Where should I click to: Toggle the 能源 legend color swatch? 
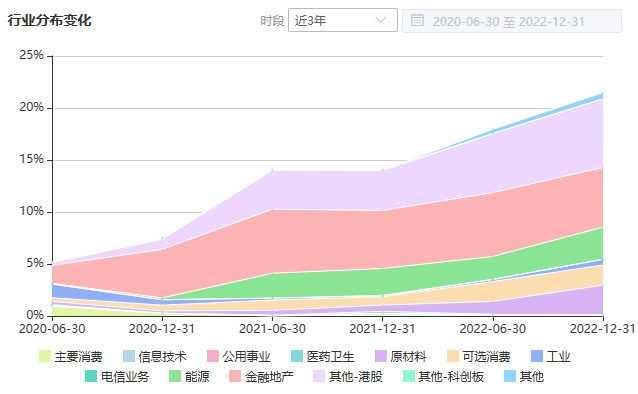click(x=175, y=376)
